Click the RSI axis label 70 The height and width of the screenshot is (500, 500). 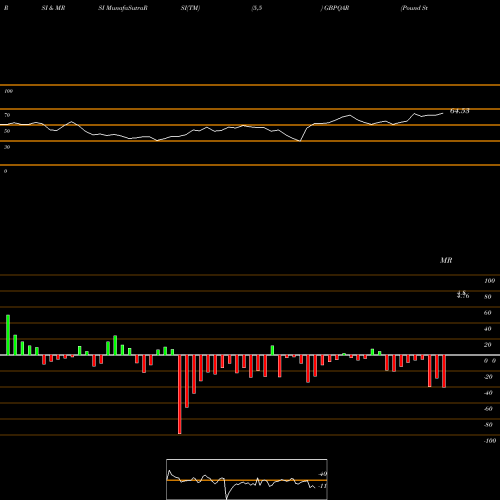pos(7,115)
